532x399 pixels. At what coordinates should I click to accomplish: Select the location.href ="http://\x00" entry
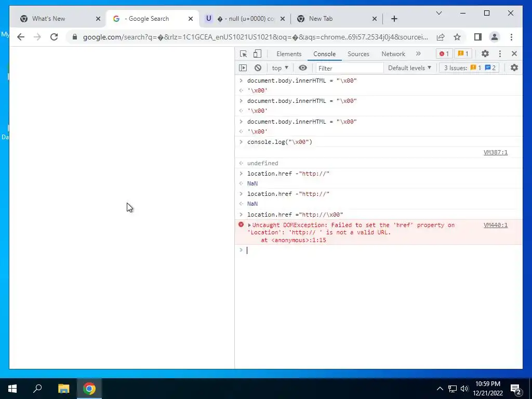pyautogui.click(x=295, y=215)
